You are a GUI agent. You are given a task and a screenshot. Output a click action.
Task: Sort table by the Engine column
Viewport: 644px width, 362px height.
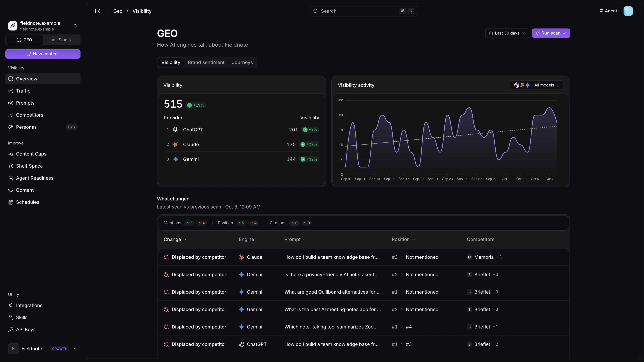[249, 239]
